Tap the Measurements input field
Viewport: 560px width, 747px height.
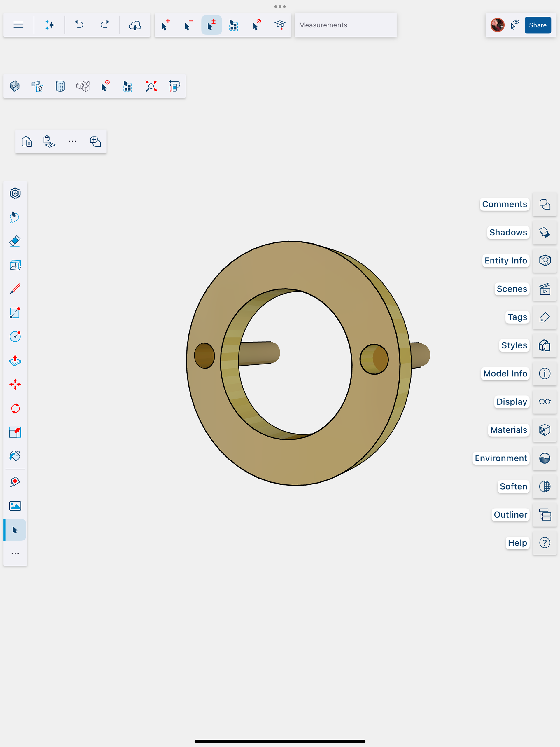[345, 25]
